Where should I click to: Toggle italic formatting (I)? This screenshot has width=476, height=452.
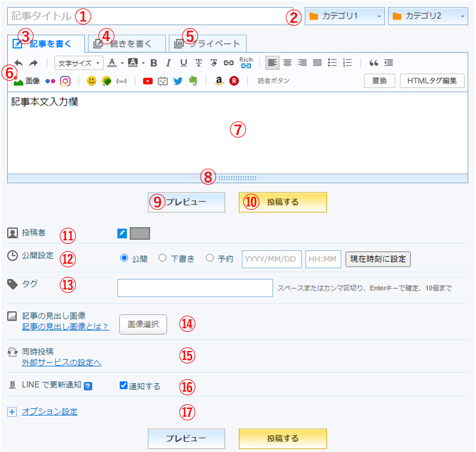tap(169, 63)
